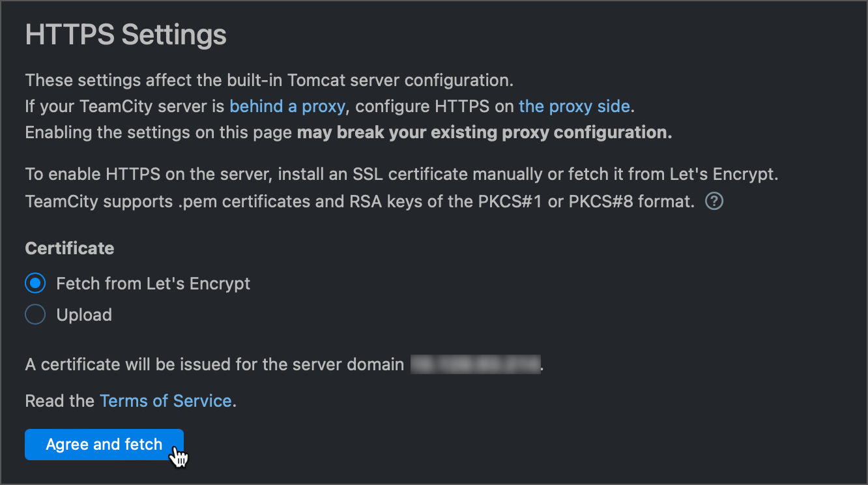Image resolution: width=868 pixels, height=485 pixels.
Task: Follow the "the proxy side" link
Action: (574, 106)
